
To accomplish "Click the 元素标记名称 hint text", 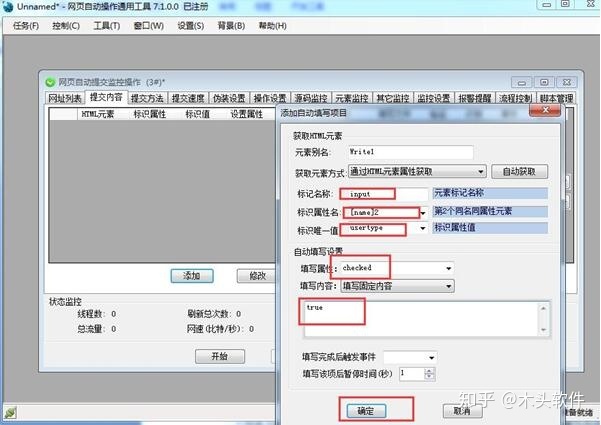I will [459, 193].
